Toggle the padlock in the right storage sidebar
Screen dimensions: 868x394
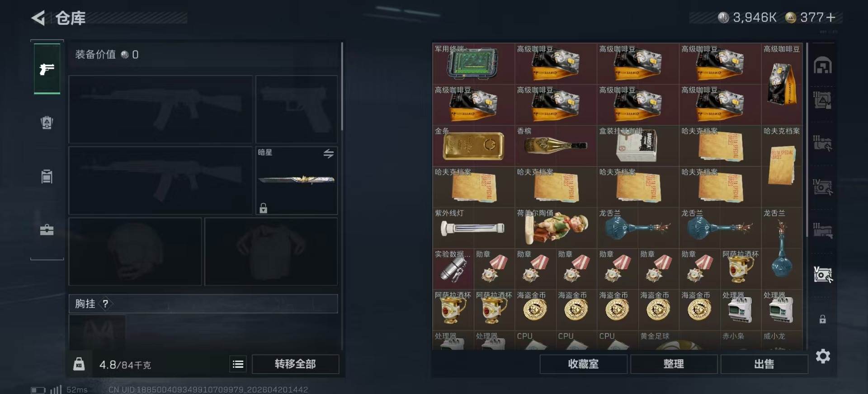[823, 319]
